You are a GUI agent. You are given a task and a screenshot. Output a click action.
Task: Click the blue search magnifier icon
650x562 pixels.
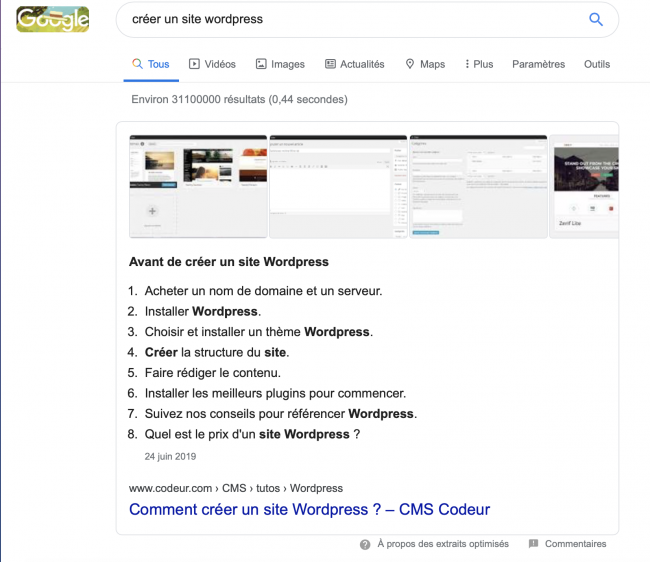[596, 19]
